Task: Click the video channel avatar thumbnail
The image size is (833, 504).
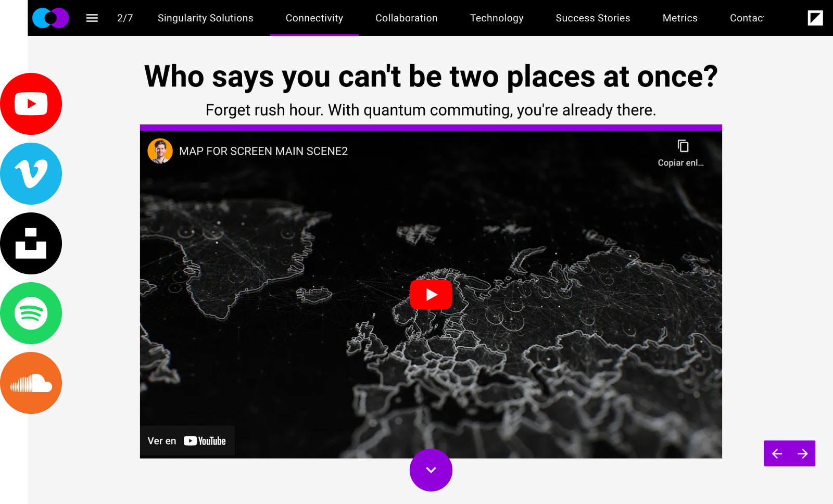Action: 160,151
